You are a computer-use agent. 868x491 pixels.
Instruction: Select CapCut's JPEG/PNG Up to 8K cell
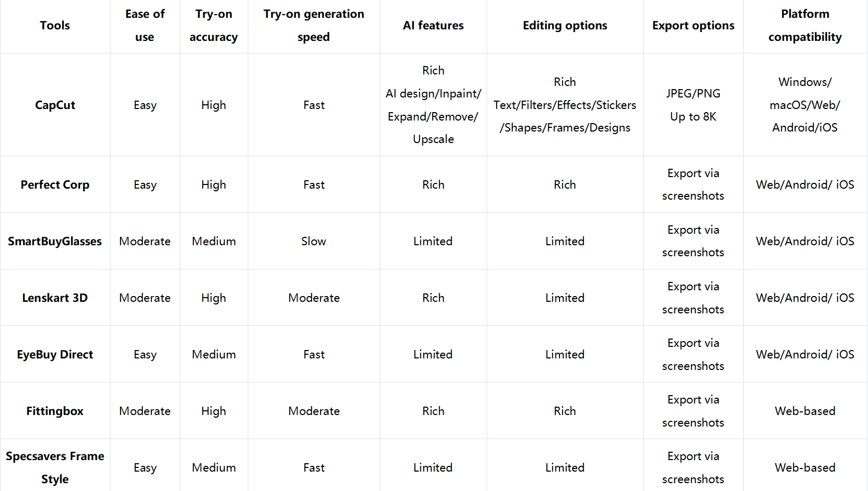point(693,105)
